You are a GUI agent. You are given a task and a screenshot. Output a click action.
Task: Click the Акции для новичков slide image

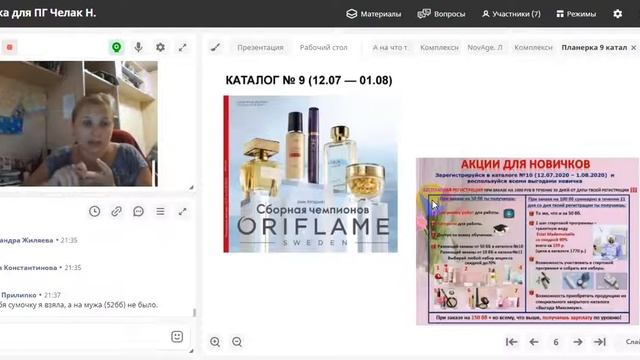pyautogui.click(x=527, y=241)
